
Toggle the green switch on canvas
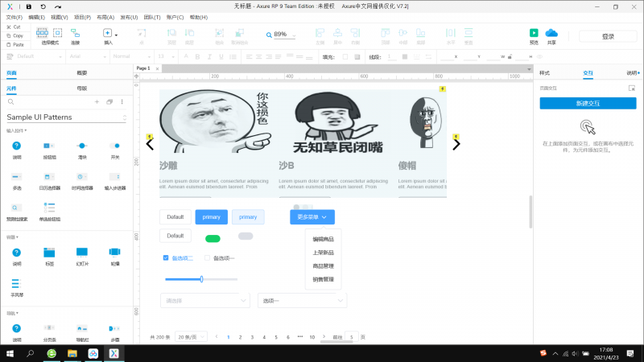tap(213, 238)
